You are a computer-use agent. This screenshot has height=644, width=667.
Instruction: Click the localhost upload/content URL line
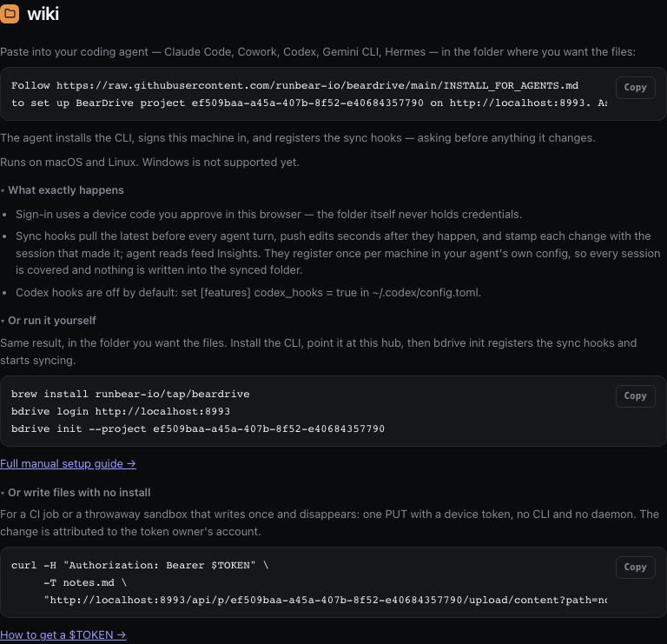point(326,601)
